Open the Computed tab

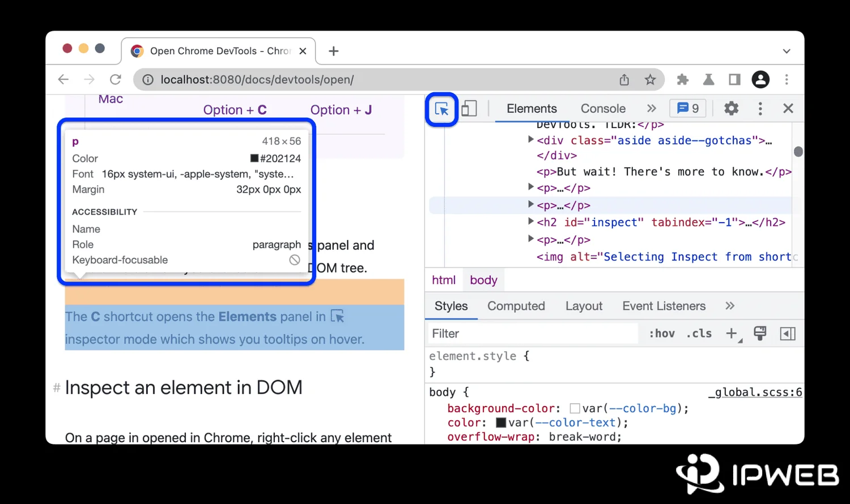(x=516, y=306)
